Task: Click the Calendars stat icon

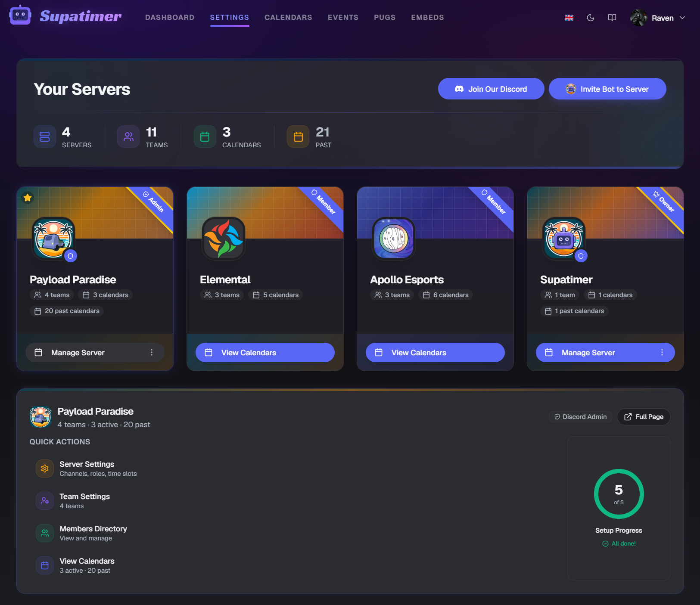Action: (x=205, y=137)
